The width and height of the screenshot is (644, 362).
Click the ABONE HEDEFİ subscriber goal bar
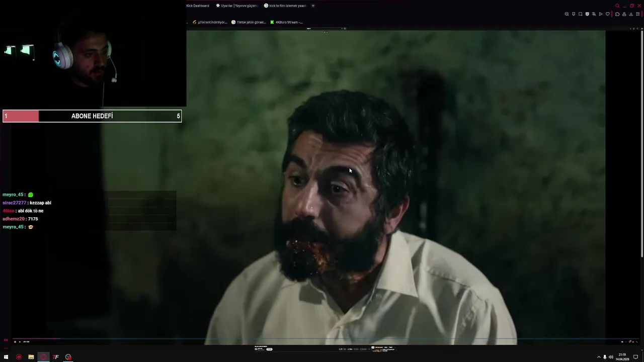click(92, 116)
